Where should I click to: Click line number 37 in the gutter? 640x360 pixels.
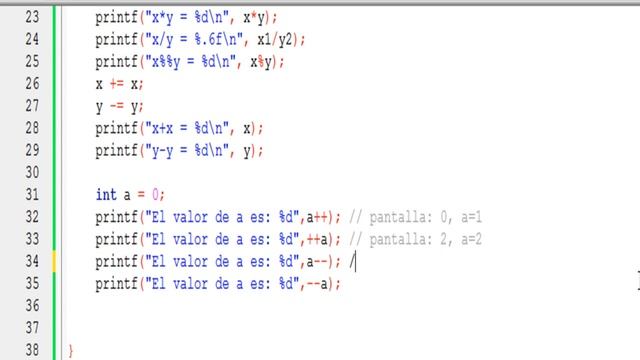click(x=32, y=328)
